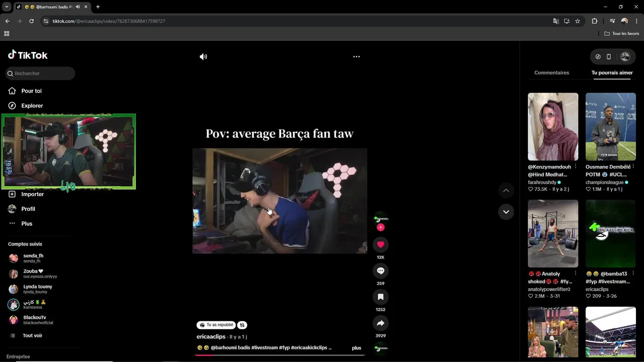644x362 pixels.
Task: Seek on the video progress bar
Action: tap(280, 355)
